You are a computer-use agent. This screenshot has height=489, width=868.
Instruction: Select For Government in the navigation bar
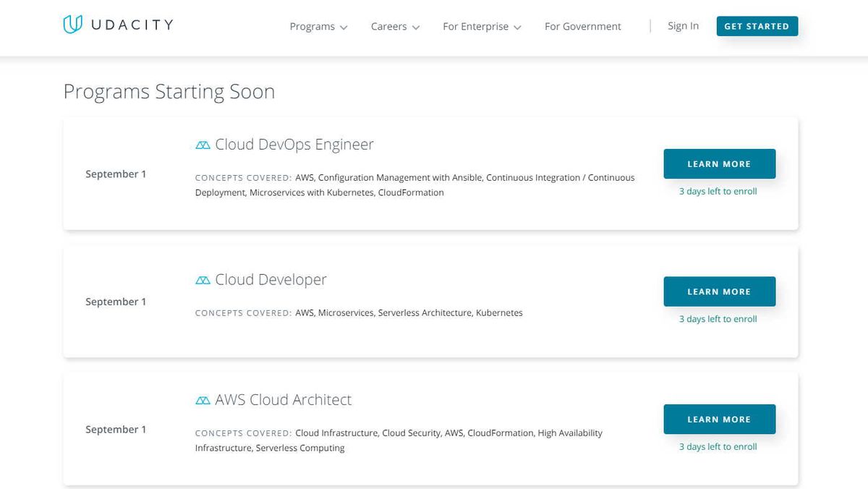click(x=582, y=26)
